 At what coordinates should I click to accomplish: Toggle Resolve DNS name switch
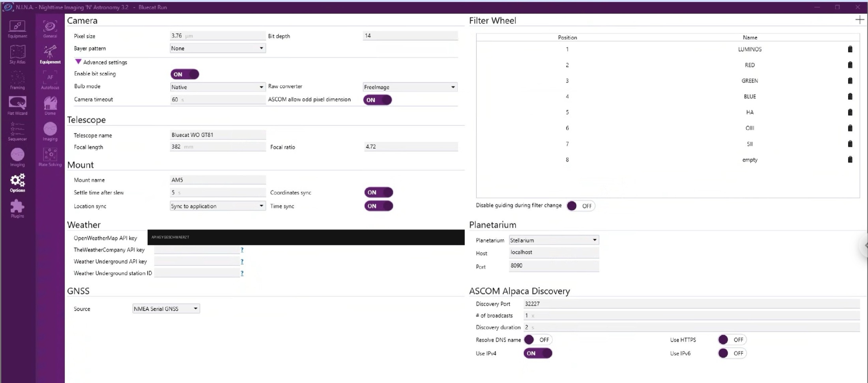pyautogui.click(x=538, y=340)
